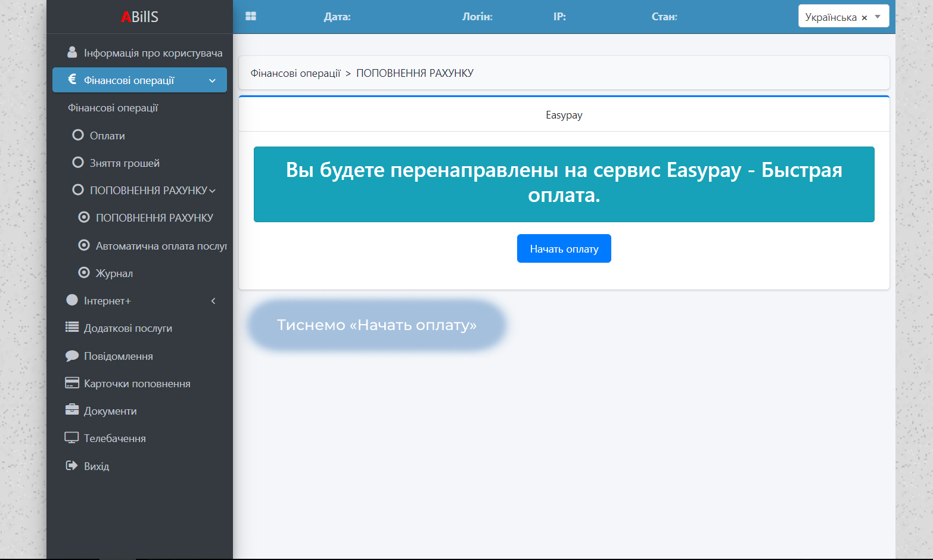Open Повідомлення
Viewport: 933px width, 560px height.
pyautogui.click(x=119, y=356)
